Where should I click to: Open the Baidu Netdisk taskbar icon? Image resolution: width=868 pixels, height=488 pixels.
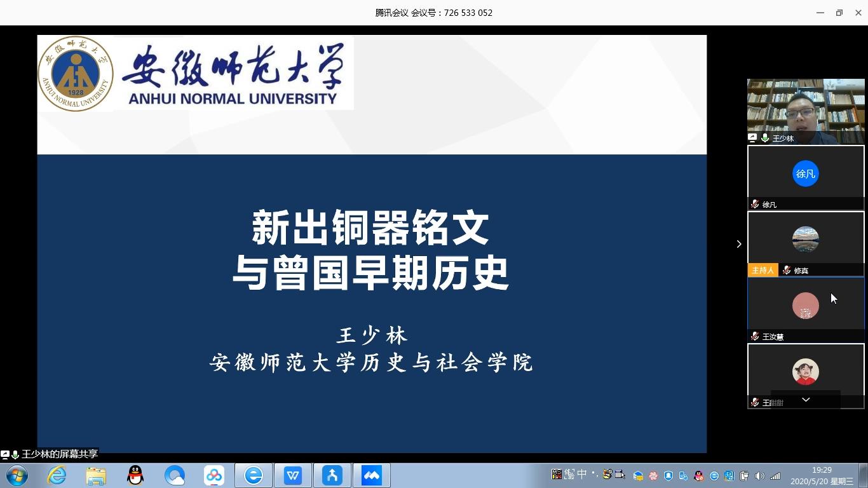pyautogui.click(x=214, y=475)
